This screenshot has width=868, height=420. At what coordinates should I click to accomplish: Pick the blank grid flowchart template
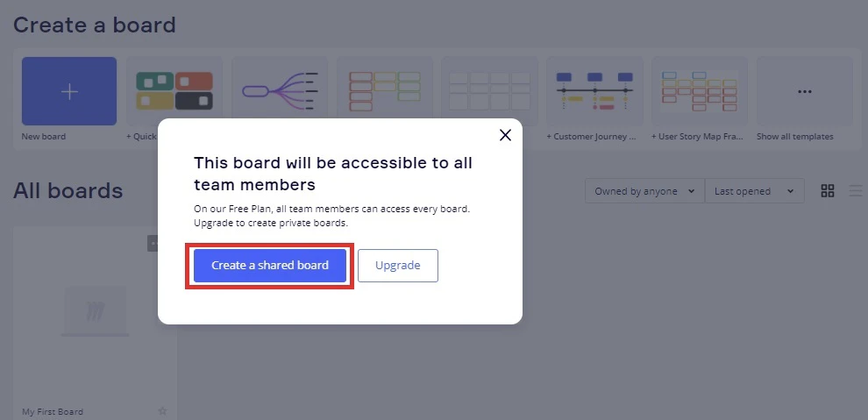(489, 91)
